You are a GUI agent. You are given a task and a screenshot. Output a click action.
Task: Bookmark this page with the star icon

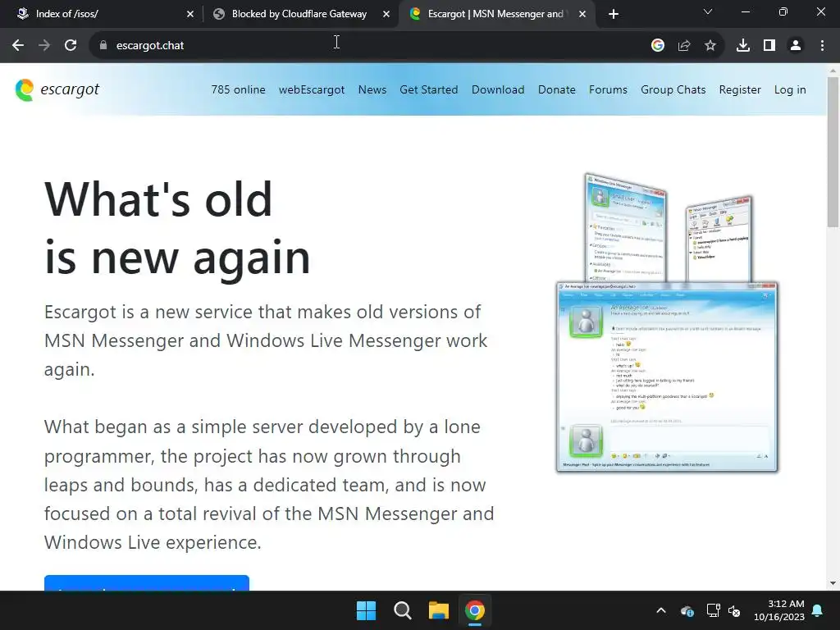[x=710, y=46]
